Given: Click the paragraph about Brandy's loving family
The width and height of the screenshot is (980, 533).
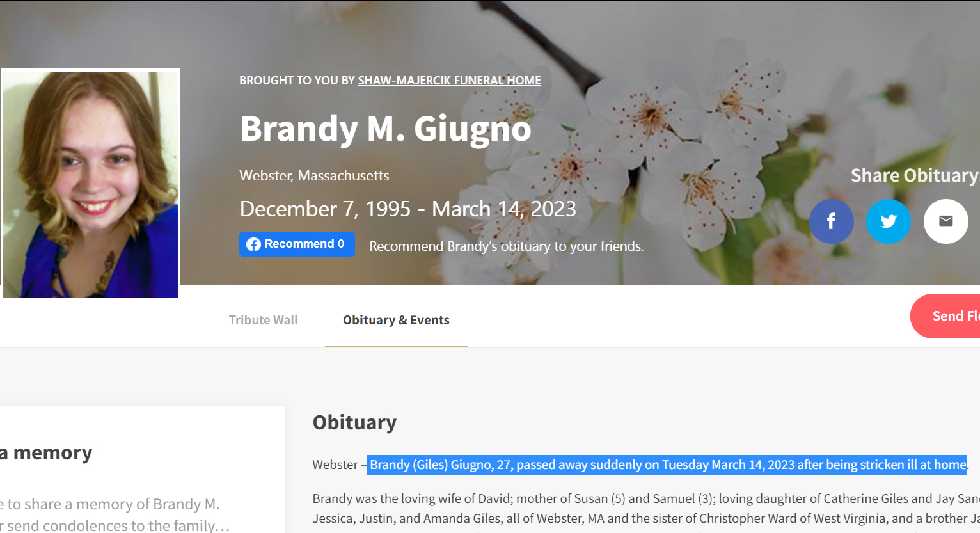Looking at the screenshot, I should [646, 509].
